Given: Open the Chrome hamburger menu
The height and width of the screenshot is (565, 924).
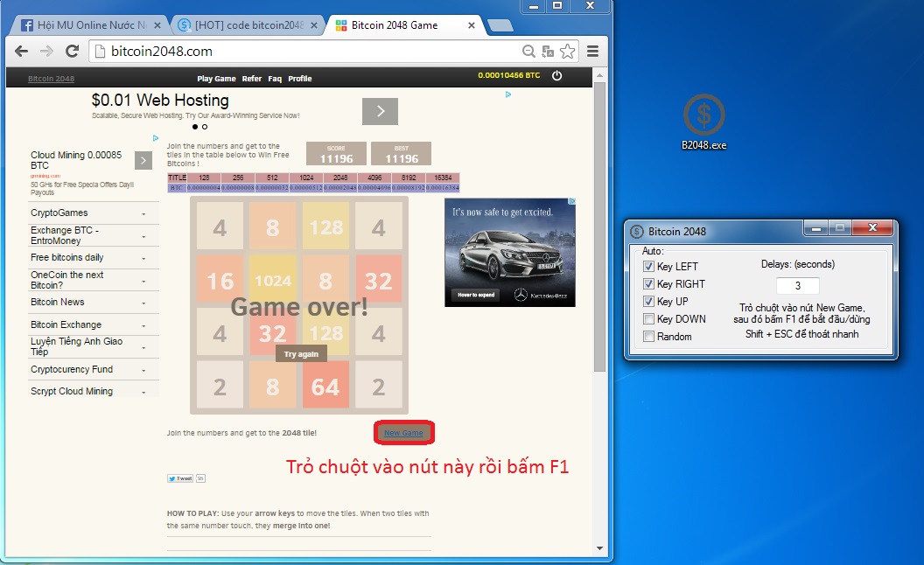Looking at the screenshot, I should point(593,52).
